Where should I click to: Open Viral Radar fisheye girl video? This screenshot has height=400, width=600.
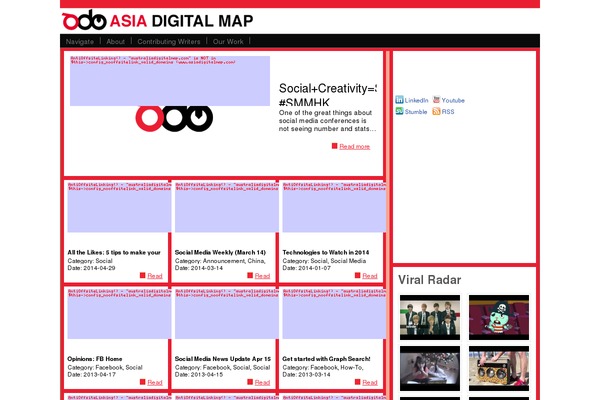click(x=430, y=368)
